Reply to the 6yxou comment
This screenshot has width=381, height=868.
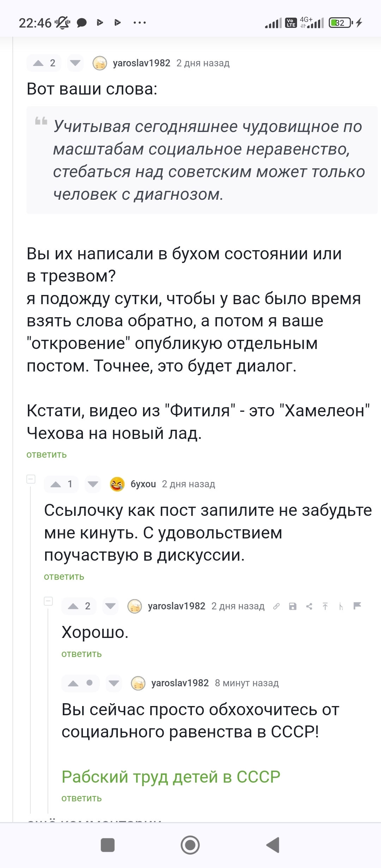(x=64, y=577)
